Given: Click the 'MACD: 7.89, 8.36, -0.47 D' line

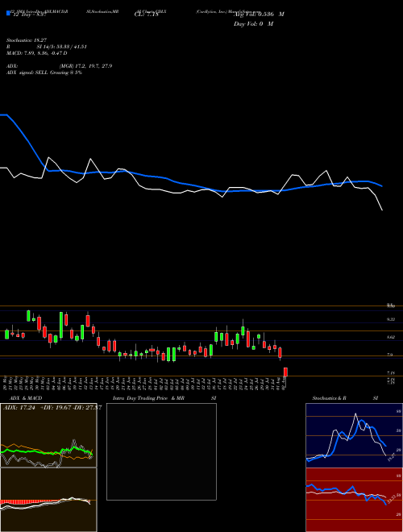Looking at the screenshot, I should [36, 53].
